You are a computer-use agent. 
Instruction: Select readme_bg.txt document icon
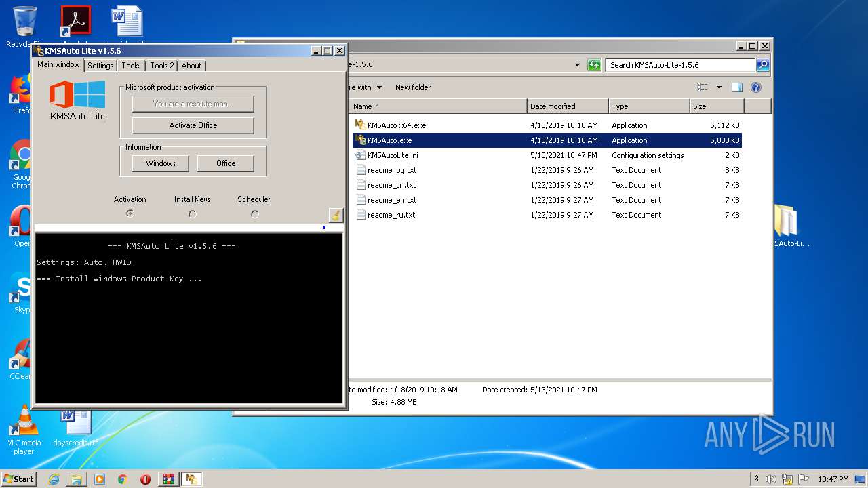tap(360, 170)
